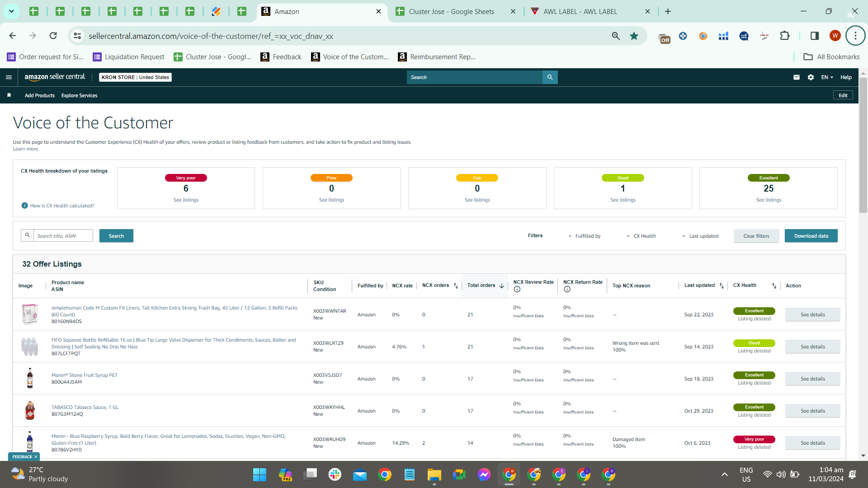Click the Very poor badge for Monin Blue Raspberry
The image size is (868, 488).
754,439
